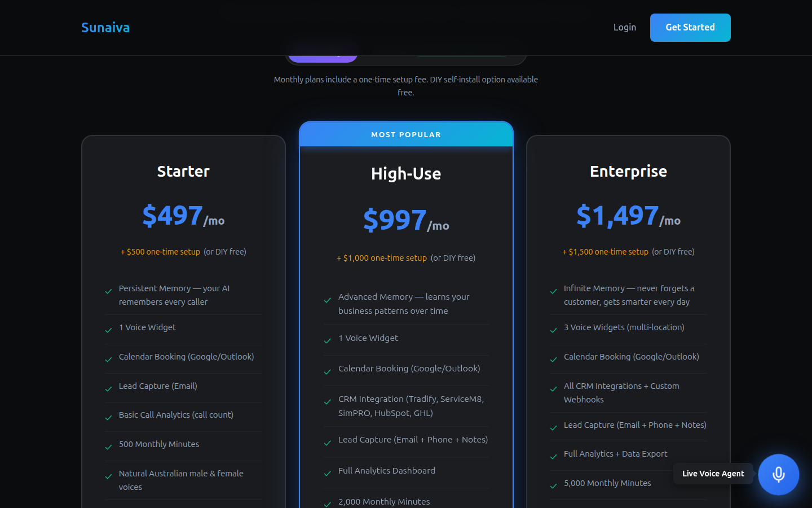This screenshot has width=812, height=508.
Task: Select the Starter plan heading
Action: tap(183, 172)
